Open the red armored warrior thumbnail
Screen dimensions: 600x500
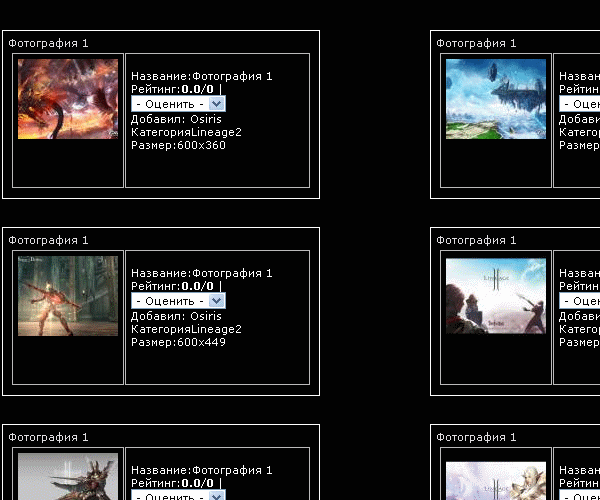[x=68, y=296]
